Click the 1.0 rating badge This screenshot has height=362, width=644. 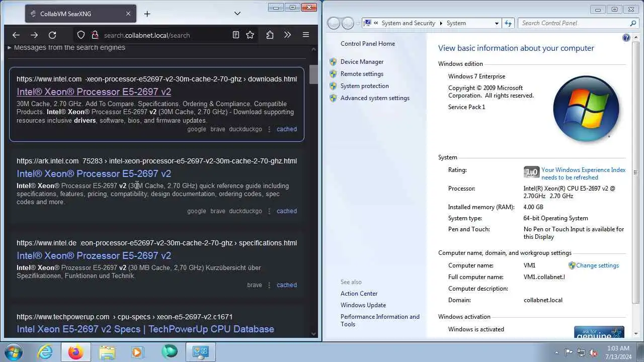[x=531, y=172]
